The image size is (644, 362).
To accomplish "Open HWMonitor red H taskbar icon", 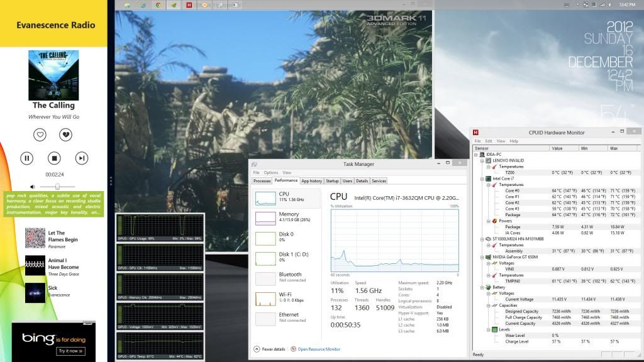I will [189, 5].
